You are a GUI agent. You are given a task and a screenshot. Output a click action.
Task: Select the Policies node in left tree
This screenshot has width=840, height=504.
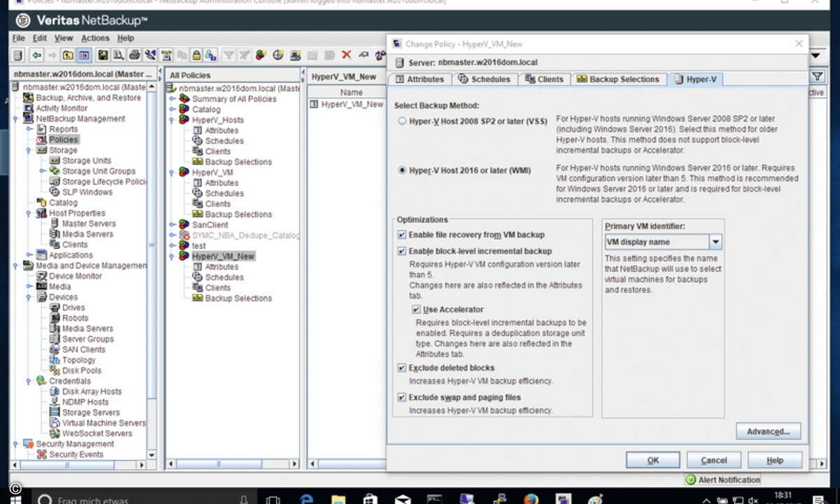[x=64, y=140]
